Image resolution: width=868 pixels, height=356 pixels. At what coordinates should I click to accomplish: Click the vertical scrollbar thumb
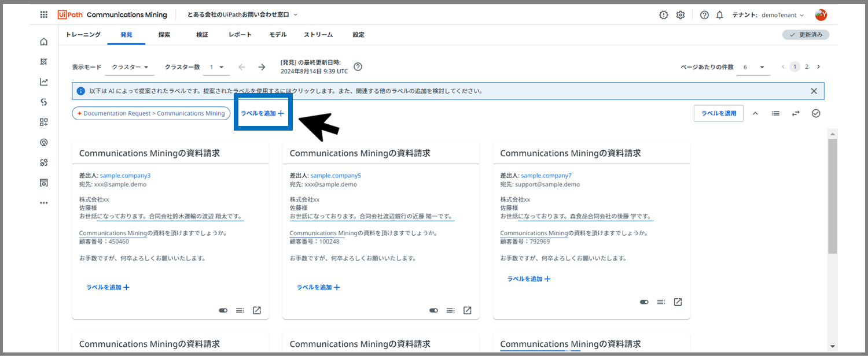tap(833, 195)
